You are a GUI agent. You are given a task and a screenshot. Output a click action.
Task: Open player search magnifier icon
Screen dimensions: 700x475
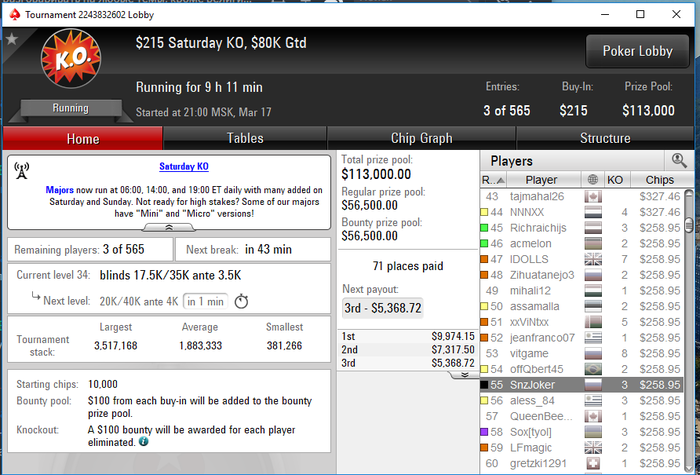pos(679,160)
